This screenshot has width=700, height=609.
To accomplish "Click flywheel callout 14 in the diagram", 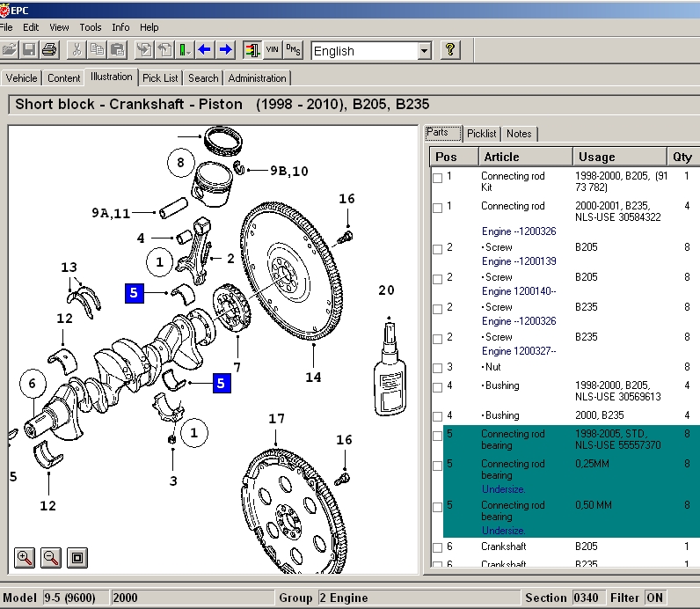I will [x=314, y=378].
